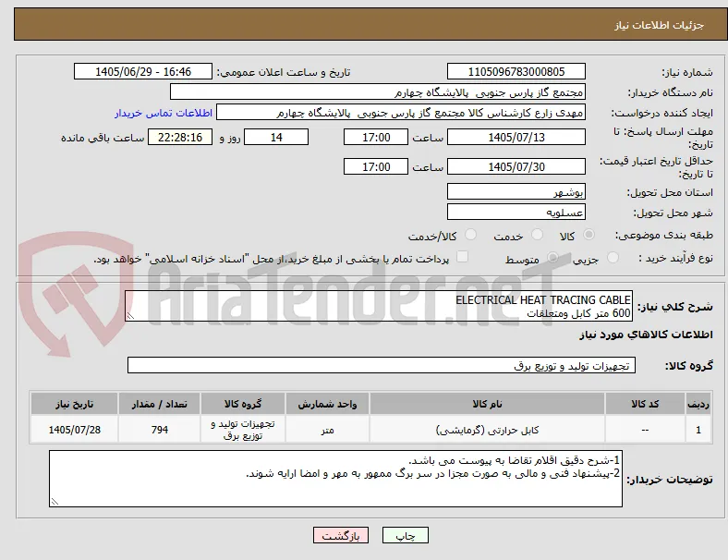
Task: Click the توضیحات خریدار label
Action: click(670, 480)
